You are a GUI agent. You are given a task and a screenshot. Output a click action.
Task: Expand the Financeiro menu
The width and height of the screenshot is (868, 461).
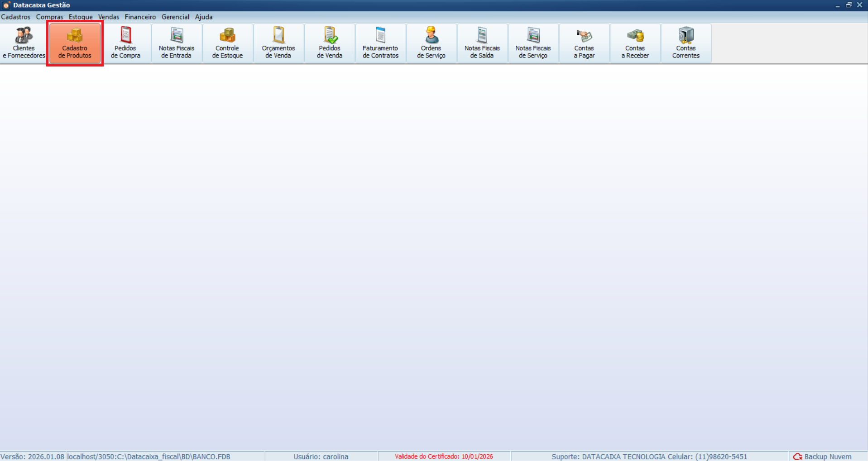pos(140,17)
